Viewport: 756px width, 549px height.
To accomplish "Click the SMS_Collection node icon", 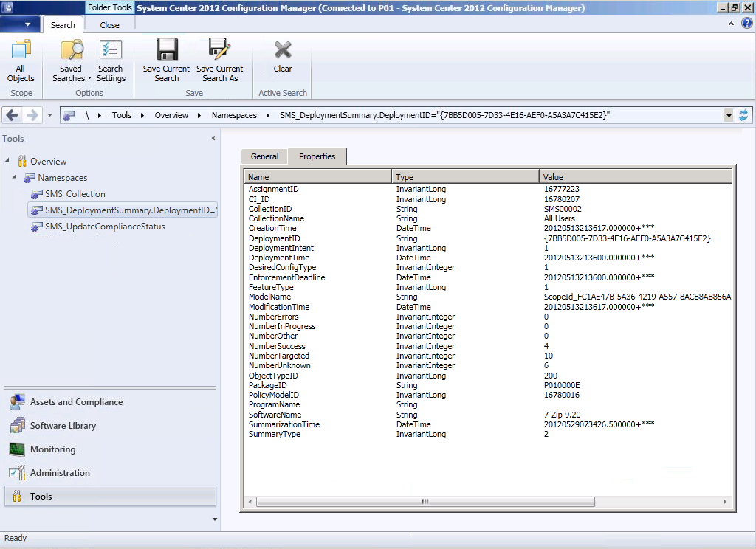I will [37, 194].
